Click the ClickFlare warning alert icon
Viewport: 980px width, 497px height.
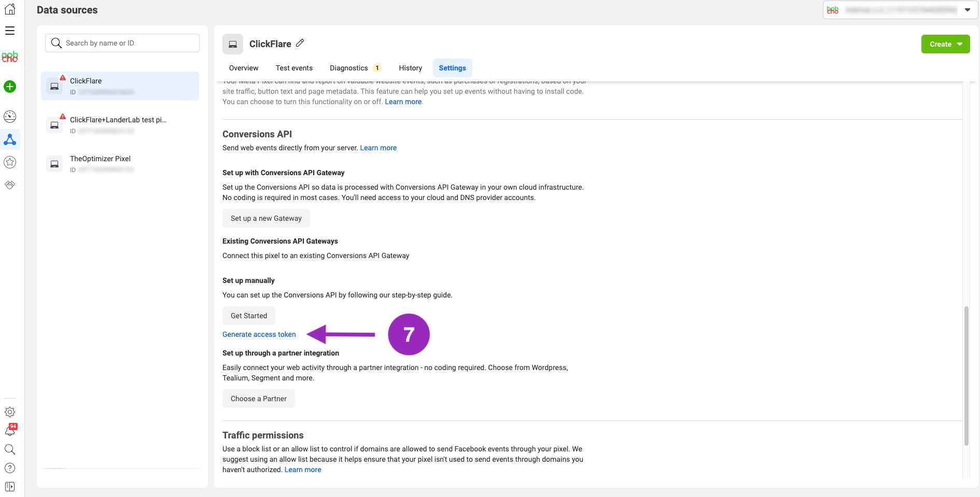click(x=63, y=78)
